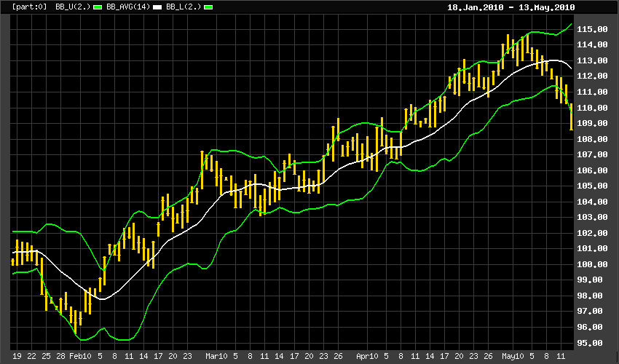Click the 22 date axis label

coord(31,357)
